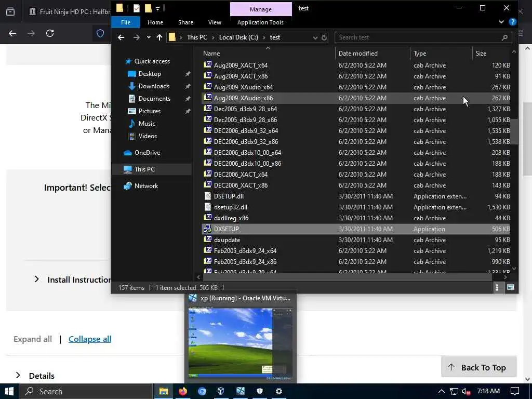Open the Share ribbon tab

pos(185,22)
